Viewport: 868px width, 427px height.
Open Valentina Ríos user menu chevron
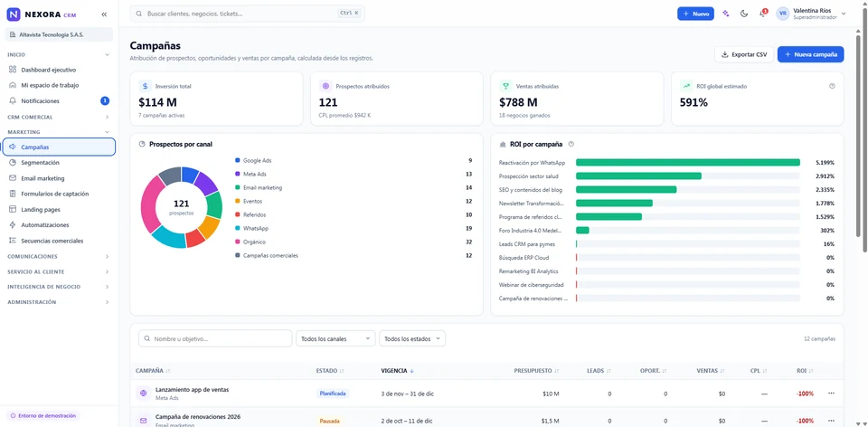[844, 14]
